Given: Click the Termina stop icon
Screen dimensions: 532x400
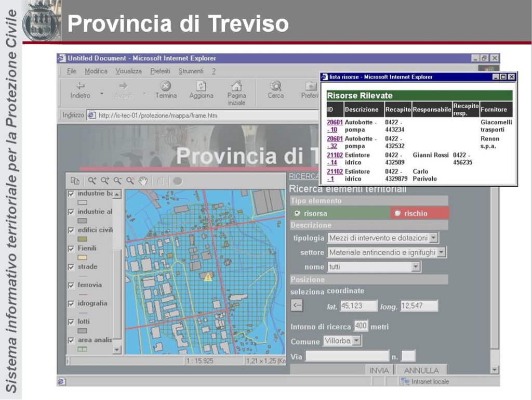Looking at the screenshot, I should tap(166, 86).
